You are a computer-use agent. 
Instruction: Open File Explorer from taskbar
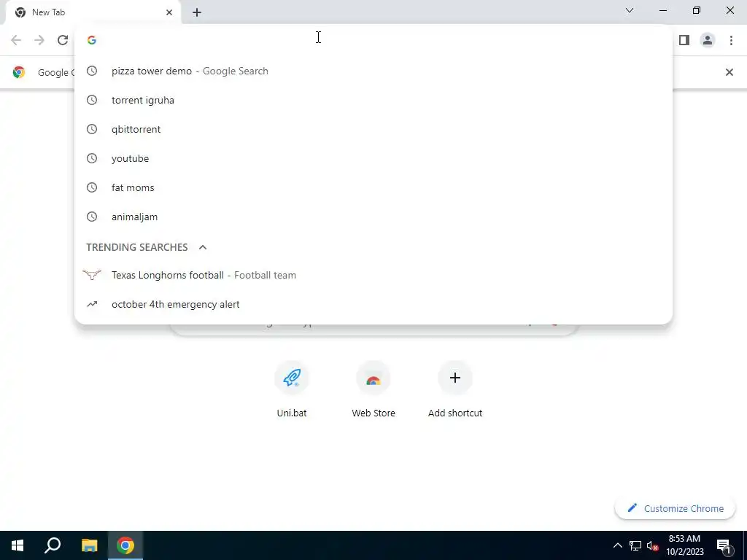[89, 545]
